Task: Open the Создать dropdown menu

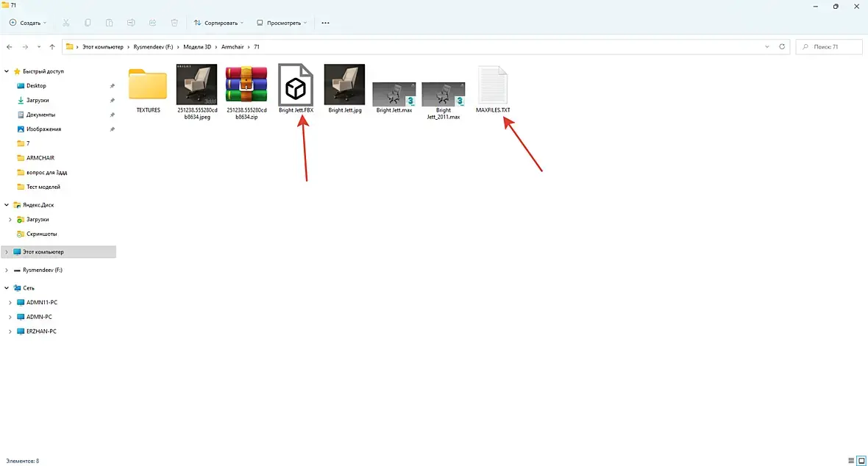Action: tap(28, 23)
